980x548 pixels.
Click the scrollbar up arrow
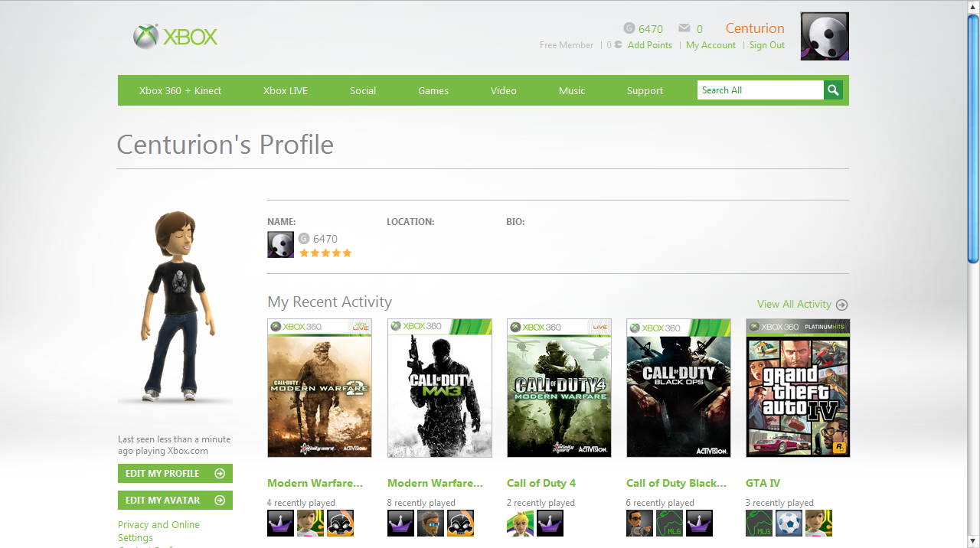click(973, 6)
